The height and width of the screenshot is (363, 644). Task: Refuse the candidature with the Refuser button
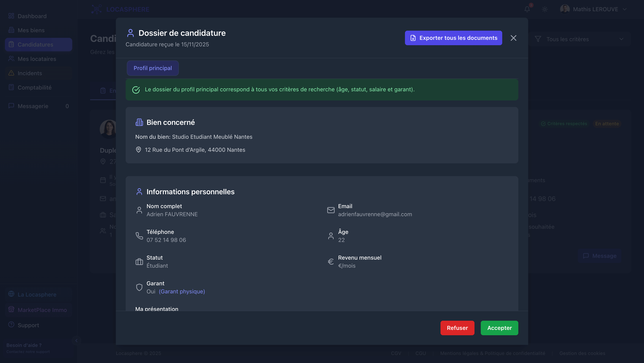[x=457, y=328]
